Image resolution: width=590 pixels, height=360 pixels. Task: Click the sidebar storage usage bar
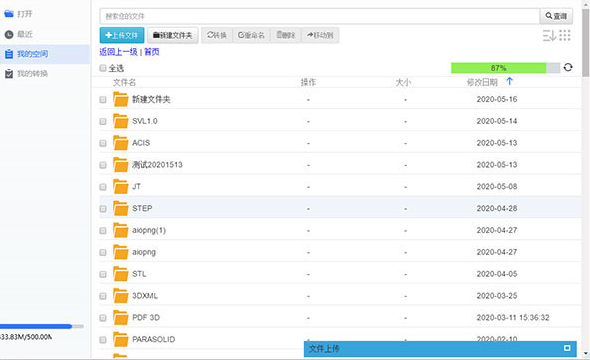pyautogui.click(x=41, y=326)
